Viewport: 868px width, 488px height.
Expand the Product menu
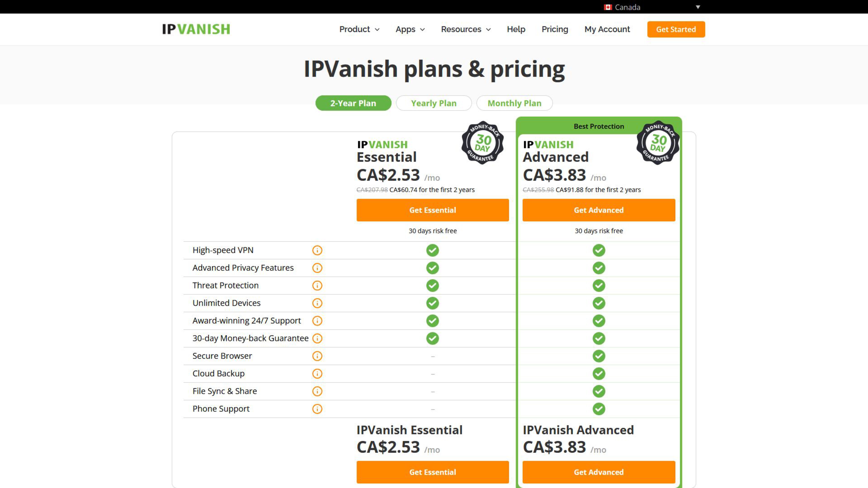(359, 29)
